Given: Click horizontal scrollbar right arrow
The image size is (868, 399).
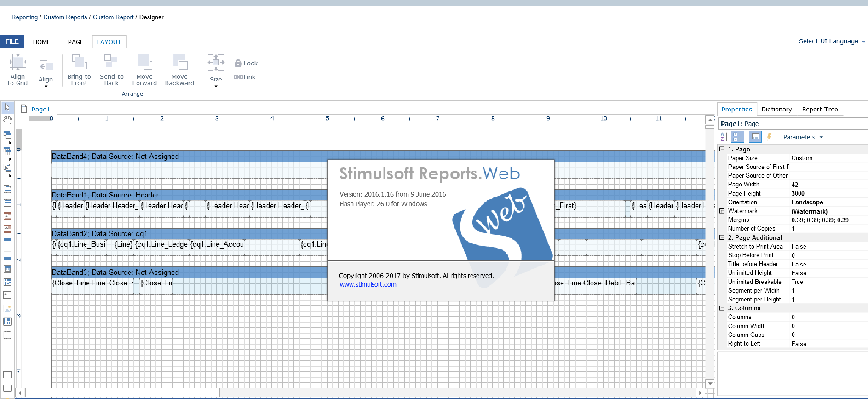Looking at the screenshot, I should pyautogui.click(x=701, y=393).
